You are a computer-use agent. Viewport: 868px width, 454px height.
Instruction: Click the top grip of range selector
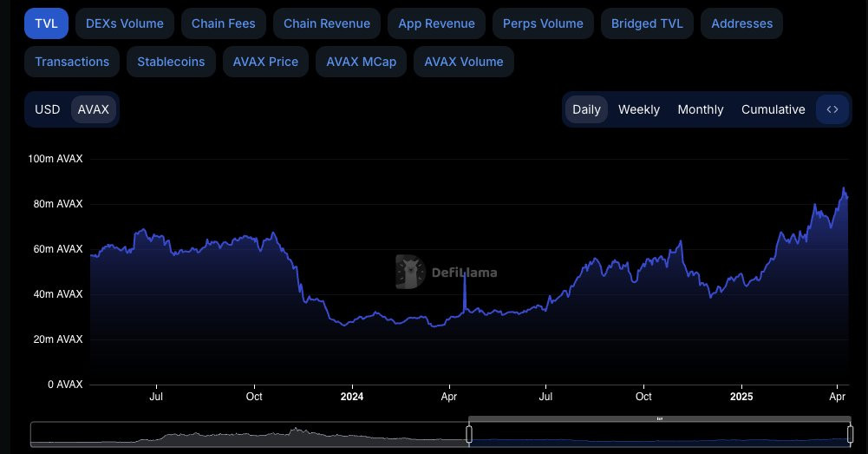click(659, 419)
